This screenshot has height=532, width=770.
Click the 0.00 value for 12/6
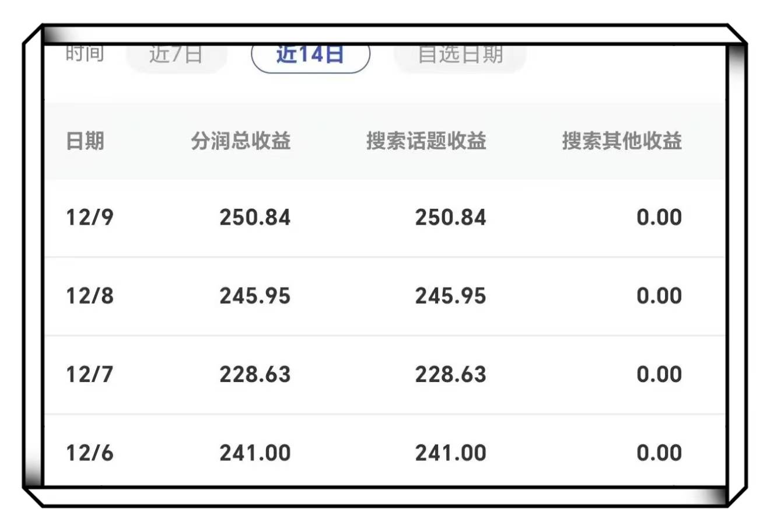pyautogui.click(x=659, y=453)
